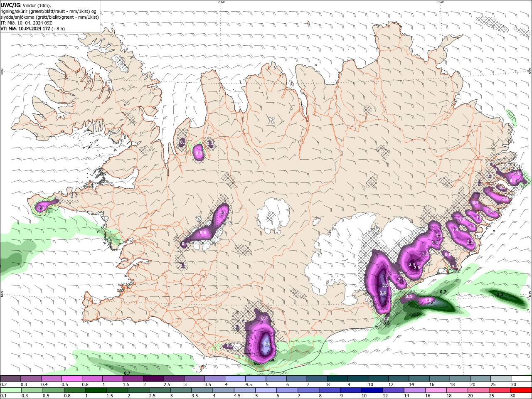Click the '2.3' rain value offshore
Viewport: 532px width, 399px height.
click(x=500, y=295)
